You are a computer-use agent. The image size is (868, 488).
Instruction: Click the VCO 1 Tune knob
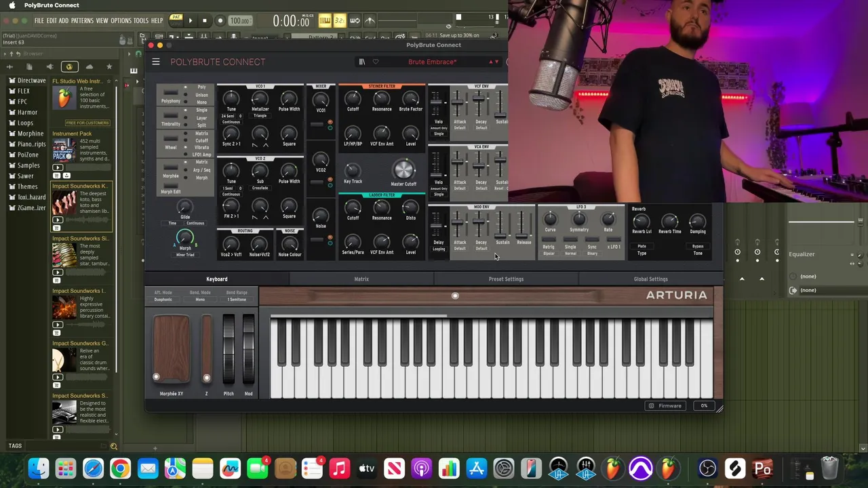(x=231, y=98)
